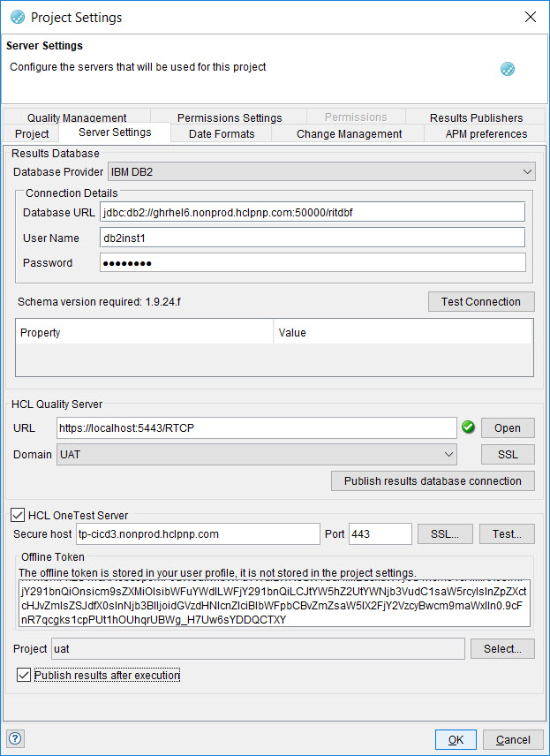Click the green connection status checkmark icon
550x756 pixels.
coord(468,427)
